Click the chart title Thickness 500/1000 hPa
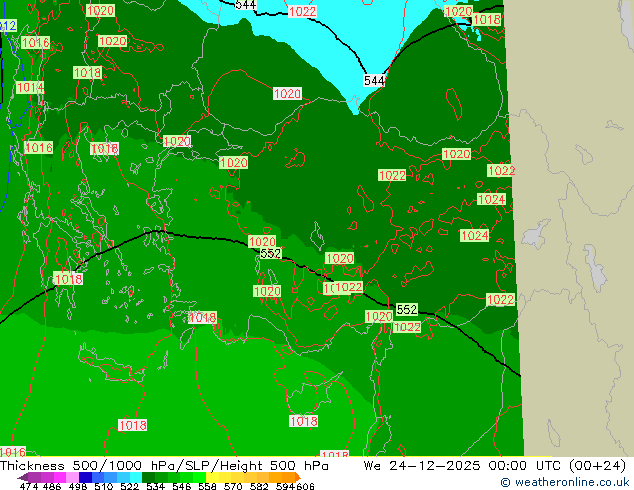Viewport: 634px width, 490px height. pyautogui.click(x=90, y=466)
